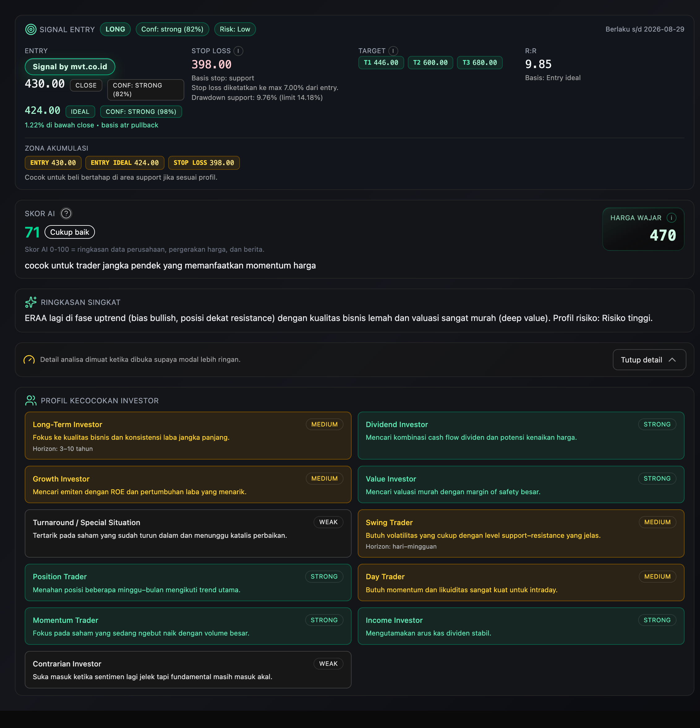Image resolution: width=700 pixels, height=728 pixels.
Task: Click the Target info icon
Action: pos(393,51)
